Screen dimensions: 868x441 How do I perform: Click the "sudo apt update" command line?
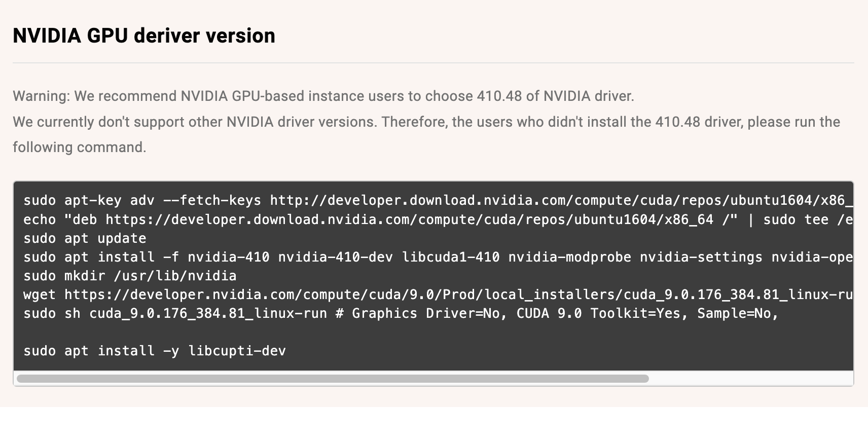coord(85,238)
